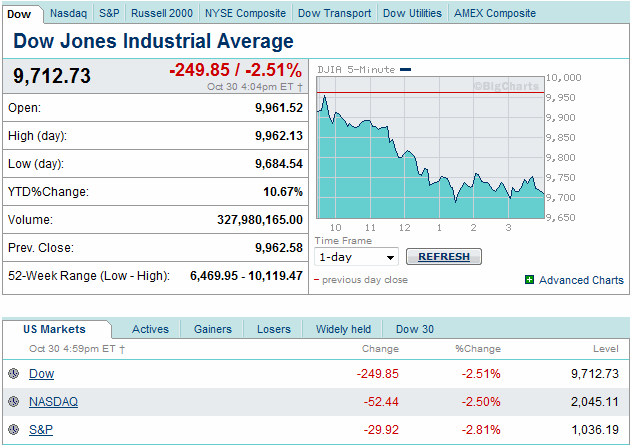Click the Volume value 327,980,165.00
The width and height of the screenshot is (631, 445).
[x=260, y=220]
